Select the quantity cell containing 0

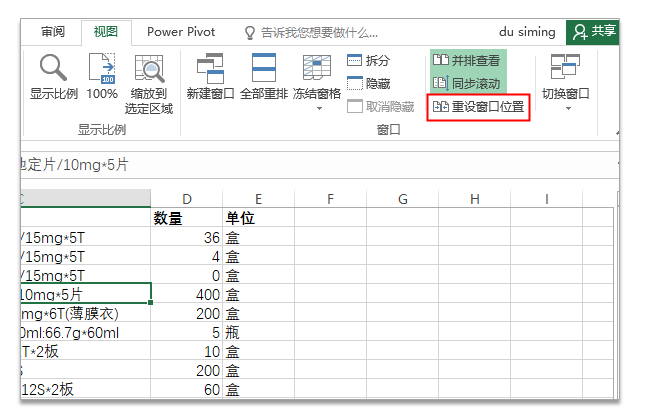coord(187,275)
